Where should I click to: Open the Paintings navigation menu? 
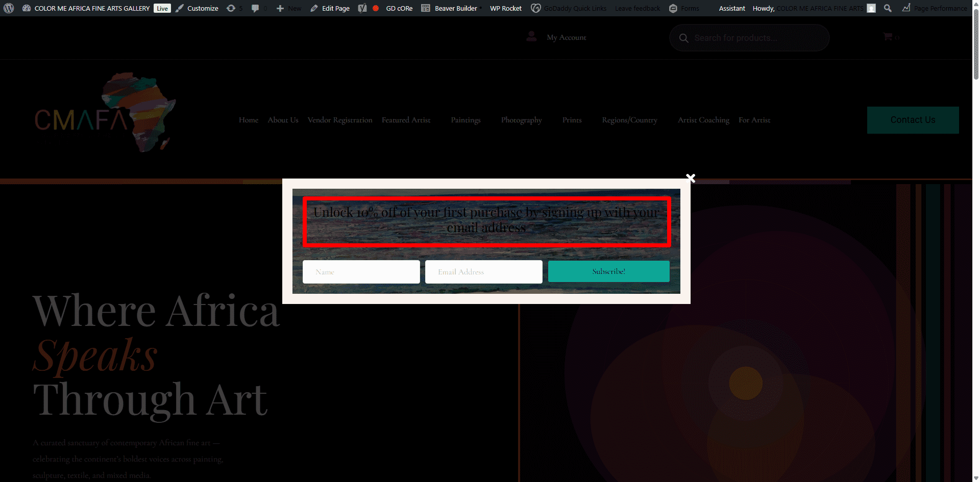tap(465, 120)
